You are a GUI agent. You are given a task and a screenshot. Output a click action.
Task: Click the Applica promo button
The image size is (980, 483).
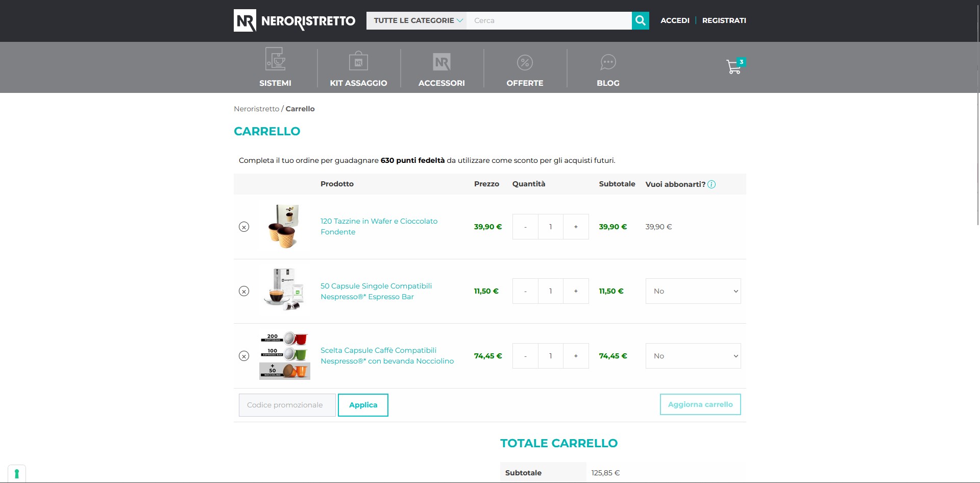[x=363, y=405]
